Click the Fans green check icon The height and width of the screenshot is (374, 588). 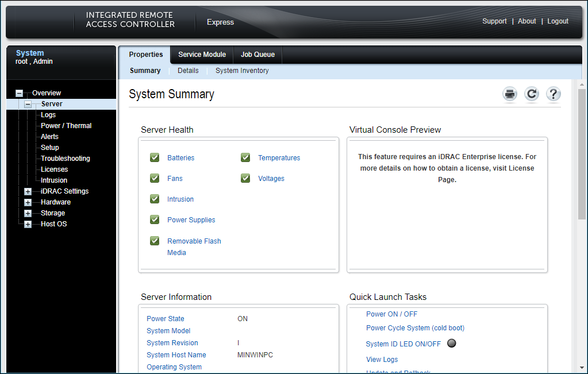tap(155, 178)
